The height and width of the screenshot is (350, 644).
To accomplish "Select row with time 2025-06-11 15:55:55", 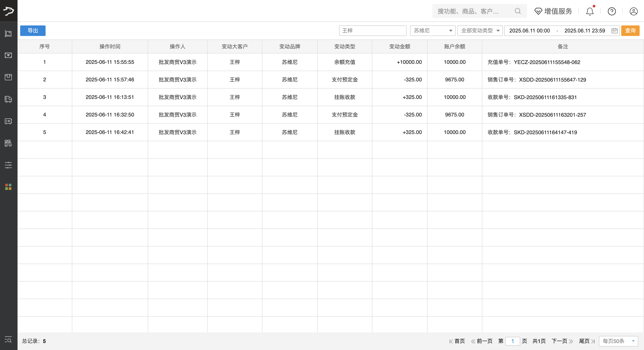I will coord(331,62).
